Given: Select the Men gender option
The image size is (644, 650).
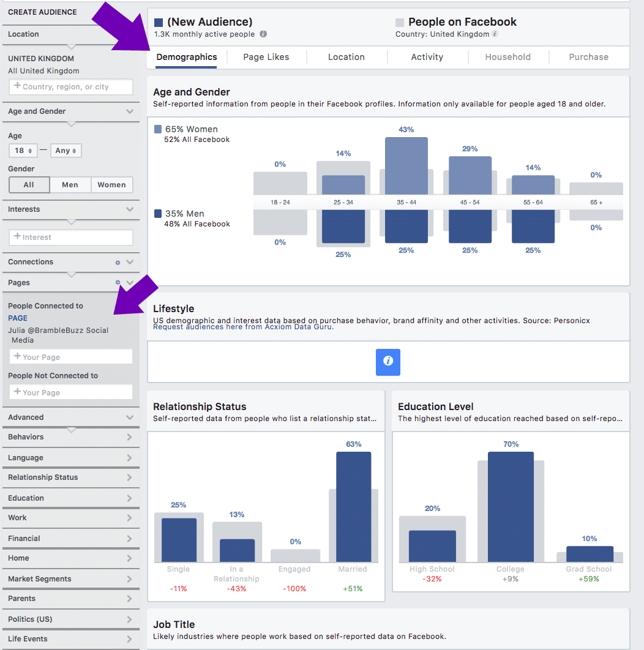Looking at the screenshot, I should point(70,185).
